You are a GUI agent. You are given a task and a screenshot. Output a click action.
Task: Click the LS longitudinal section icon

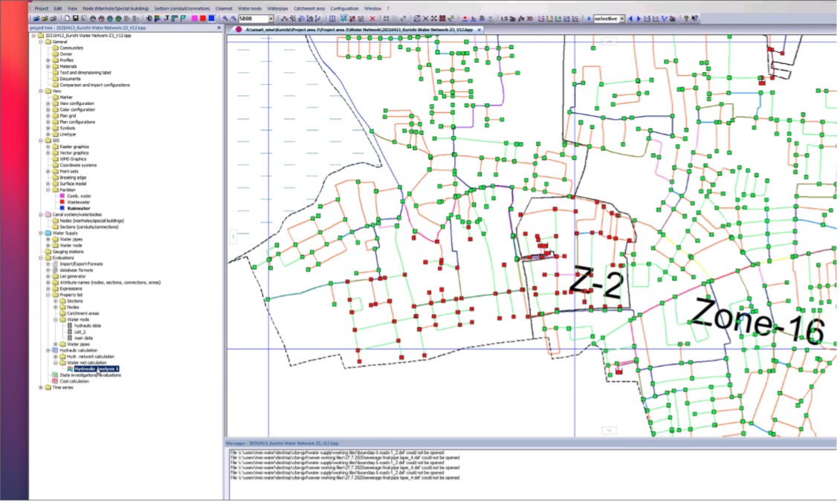(505, 18)
